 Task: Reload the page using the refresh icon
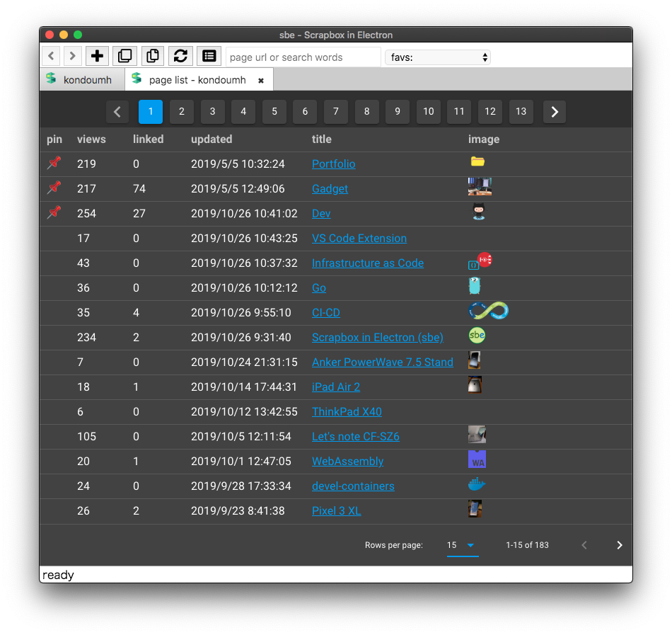tap(181, 56)
